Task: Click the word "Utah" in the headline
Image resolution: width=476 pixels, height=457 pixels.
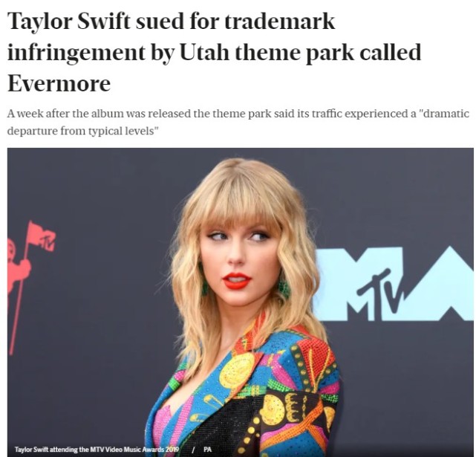Action: click(205, 52)
